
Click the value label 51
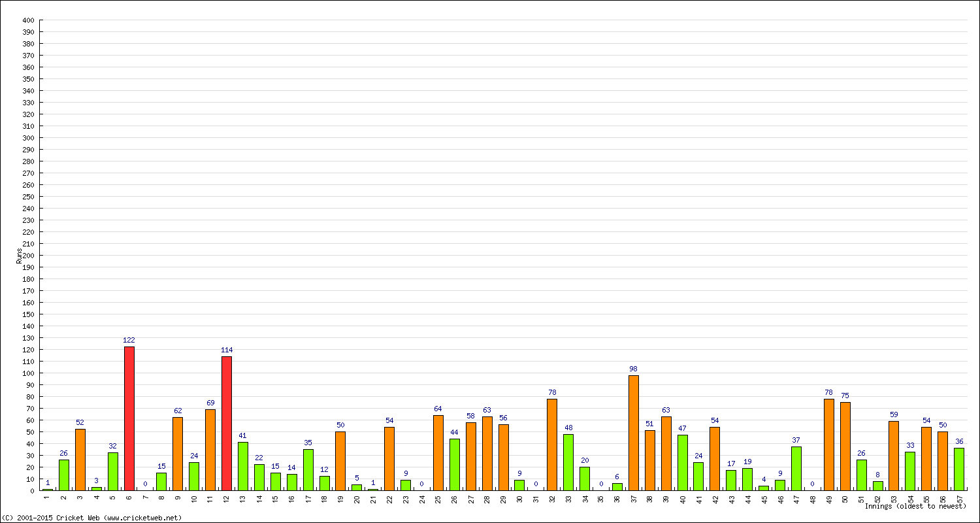(650, 424)
